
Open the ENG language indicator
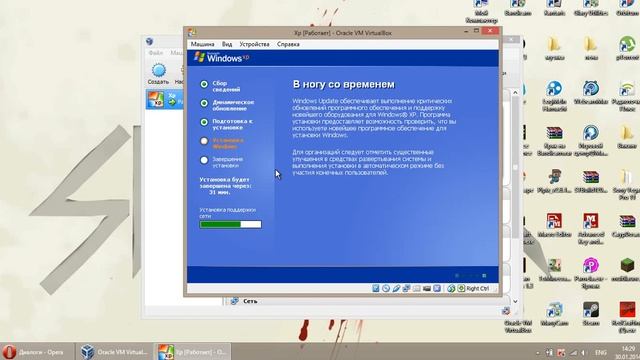click(x=601, y=353)
